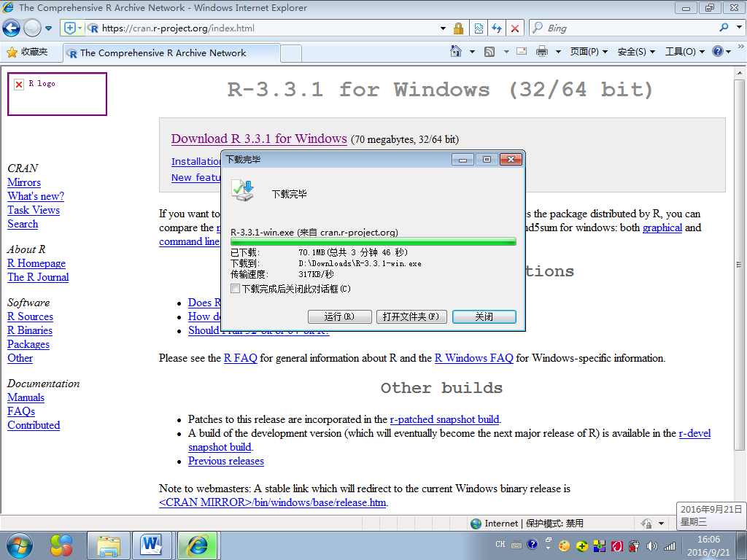The width and height of the screenshot is (747, 560).
Task: Open the R Windows FAQ link
Action: 473,358
